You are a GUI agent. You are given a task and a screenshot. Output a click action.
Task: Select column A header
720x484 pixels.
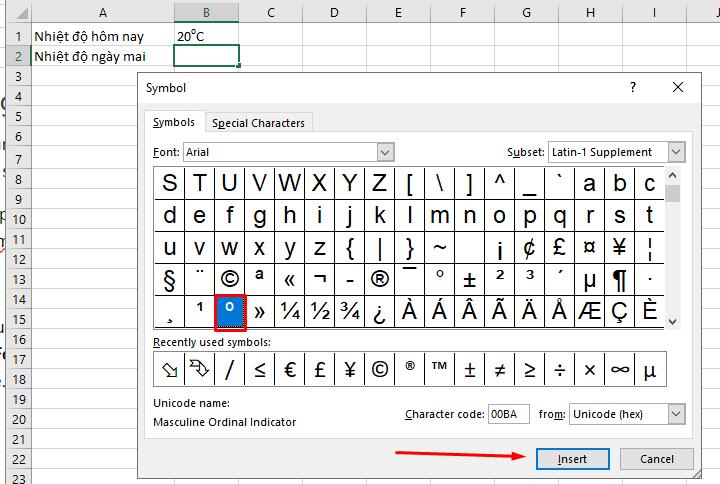pos(102,12)
